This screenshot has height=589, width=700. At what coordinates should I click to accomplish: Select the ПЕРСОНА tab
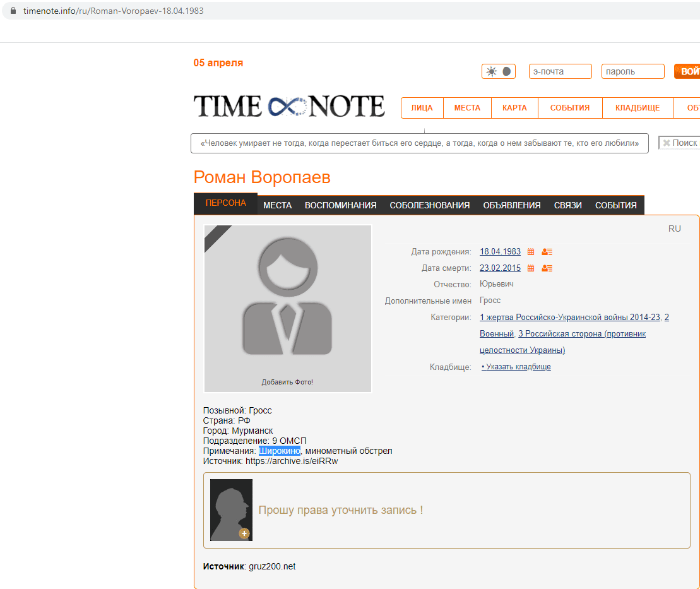pos(225,204)
